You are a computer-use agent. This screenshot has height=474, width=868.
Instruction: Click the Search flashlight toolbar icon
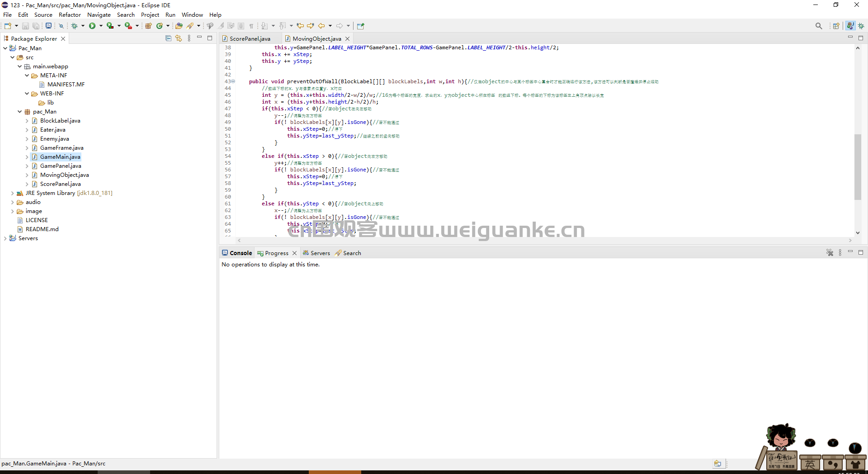pos(190,26)
